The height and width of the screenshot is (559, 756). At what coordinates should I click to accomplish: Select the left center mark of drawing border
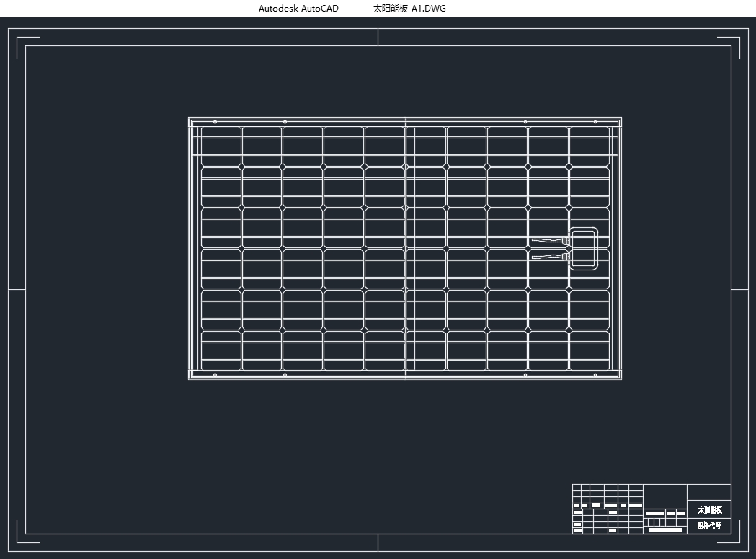(x=17, y=289)
